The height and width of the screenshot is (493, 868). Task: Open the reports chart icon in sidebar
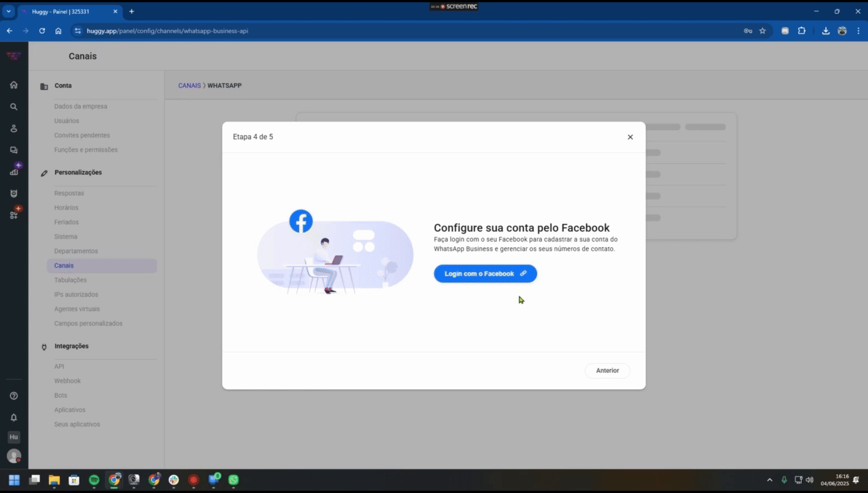click(14, 172)
